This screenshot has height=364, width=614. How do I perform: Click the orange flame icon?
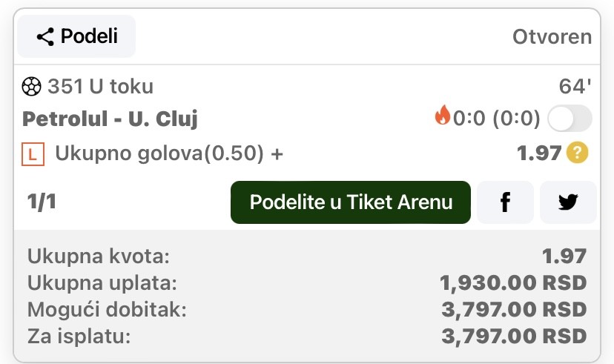443,115
